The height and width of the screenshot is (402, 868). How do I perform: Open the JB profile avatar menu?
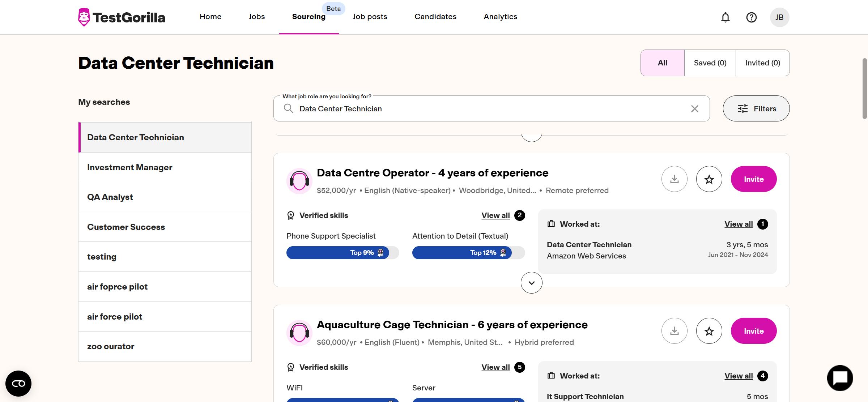[x=780, y=17]
